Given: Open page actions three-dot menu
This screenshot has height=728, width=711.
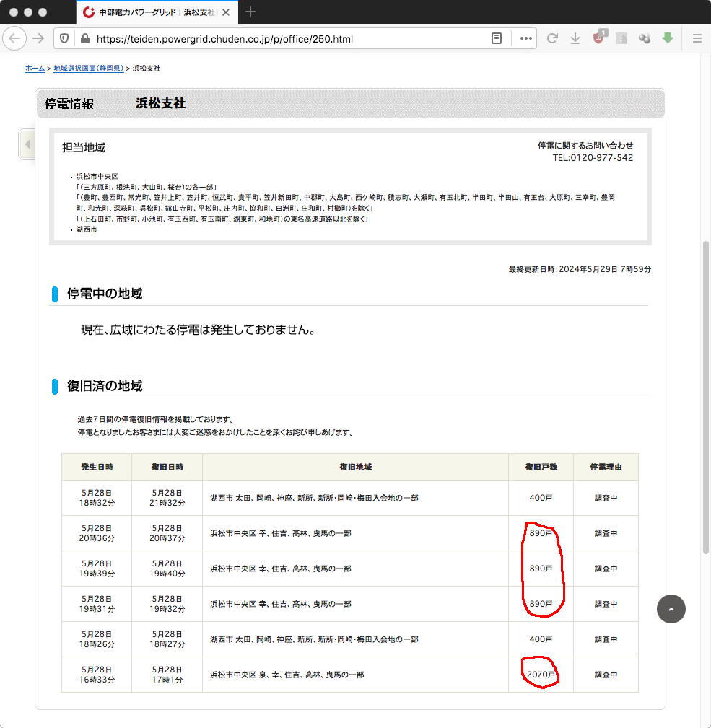Looking at the screenshot, I should (x=525, y=38).
